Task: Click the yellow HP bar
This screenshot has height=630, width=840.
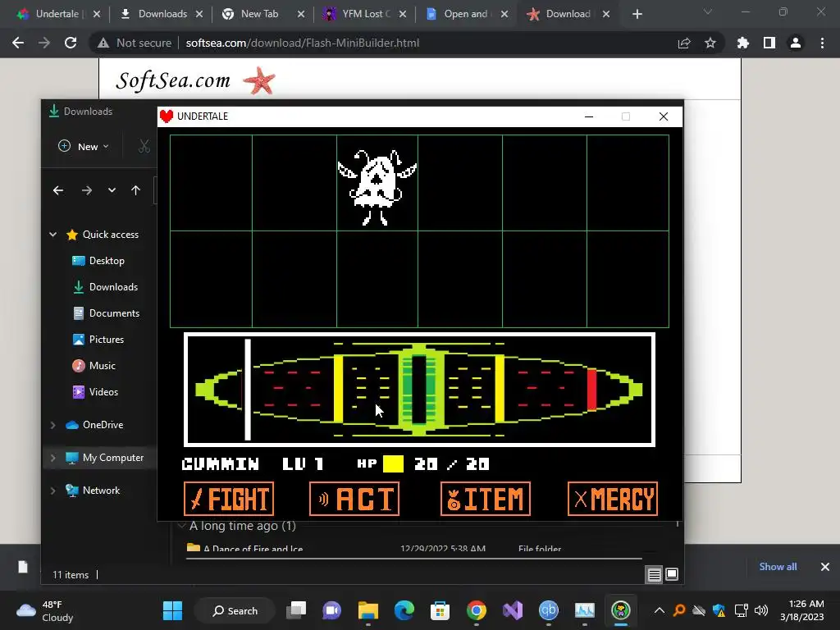Action: pos(393,464)
